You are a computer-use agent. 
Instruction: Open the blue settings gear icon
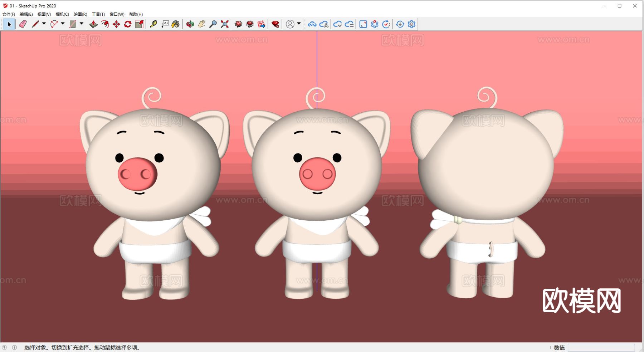click(411, 24)
